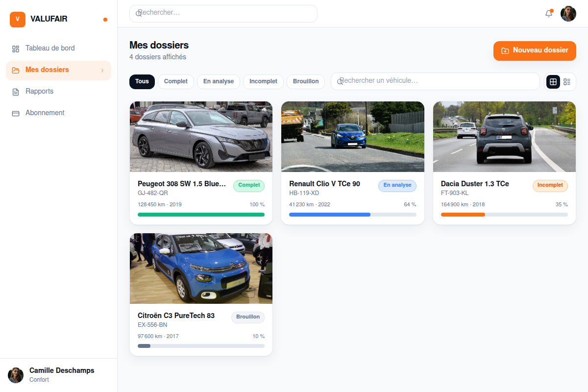Open notifications via the bell icon
The image size is (588, 392).
click(549, 14)
